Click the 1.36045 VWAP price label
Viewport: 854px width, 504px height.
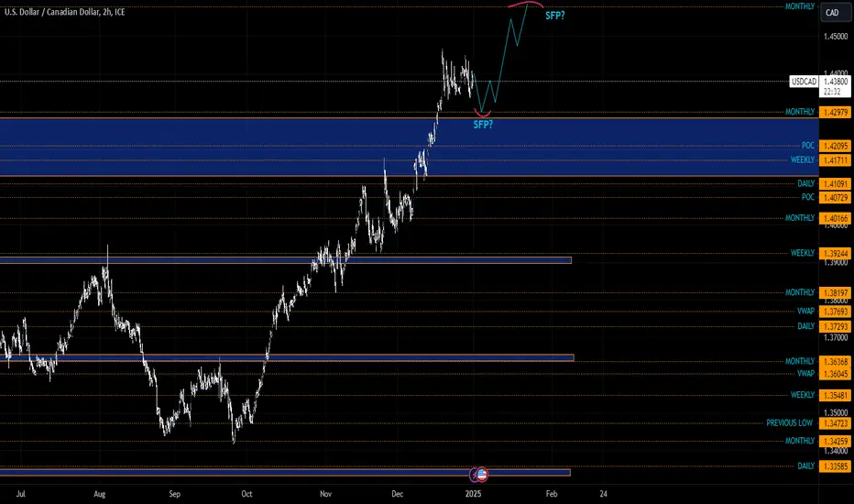(836, 374)
